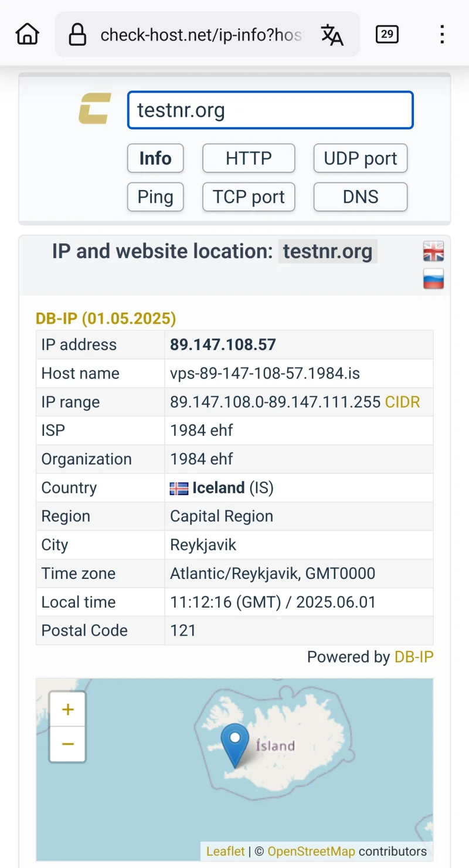
Task: Switch language using the UK flag
Action: coord(433,251)
